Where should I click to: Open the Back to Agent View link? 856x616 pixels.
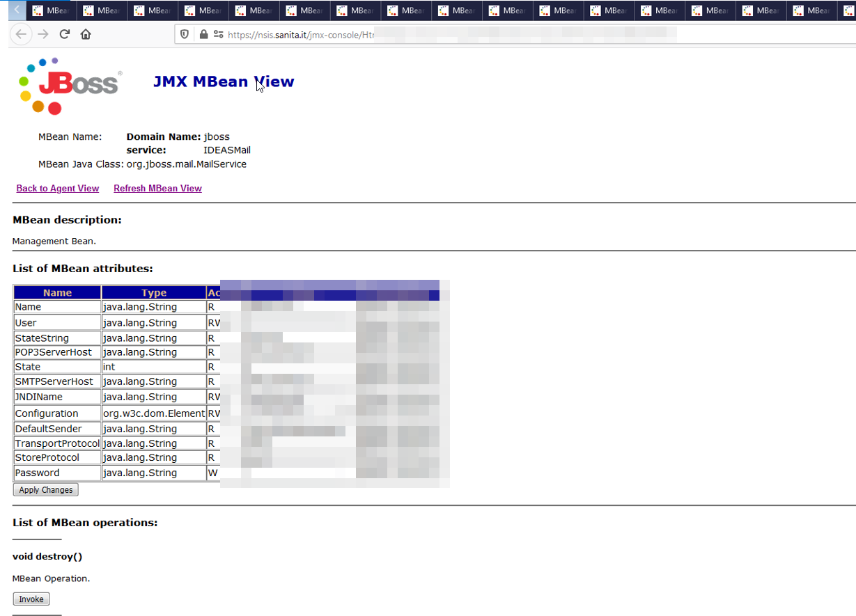click(58, 189)
